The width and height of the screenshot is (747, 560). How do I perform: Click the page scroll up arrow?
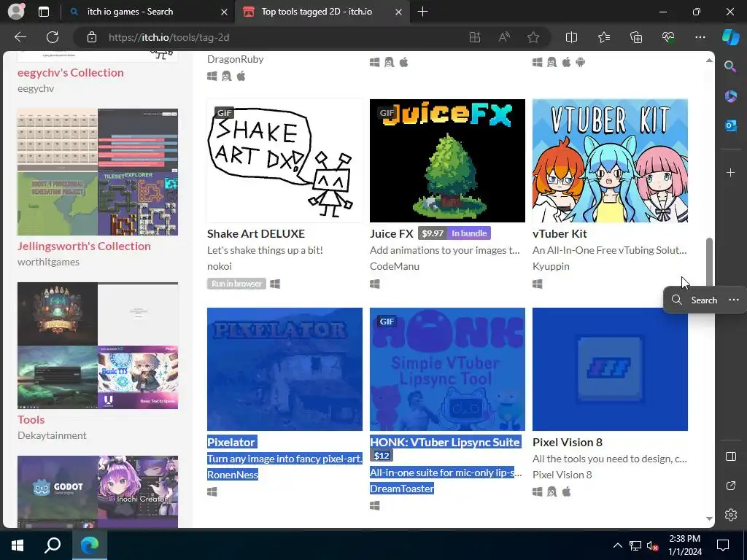709,60
